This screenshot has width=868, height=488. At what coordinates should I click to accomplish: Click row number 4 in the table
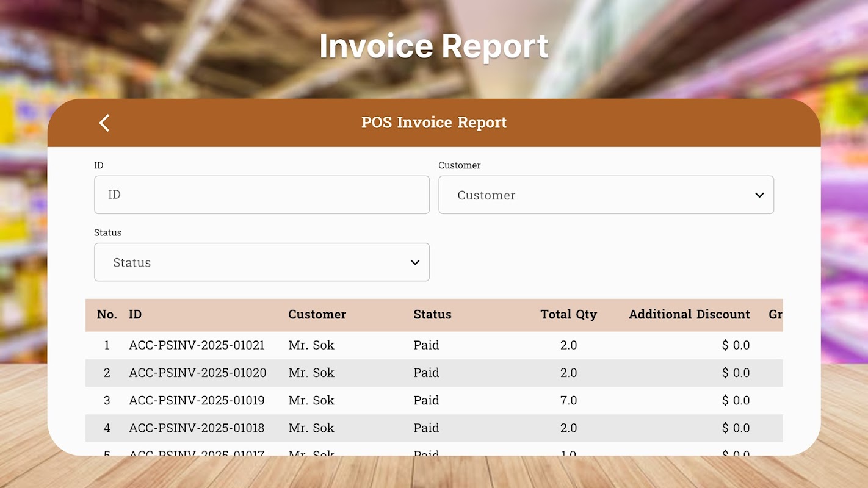point(107,428)
